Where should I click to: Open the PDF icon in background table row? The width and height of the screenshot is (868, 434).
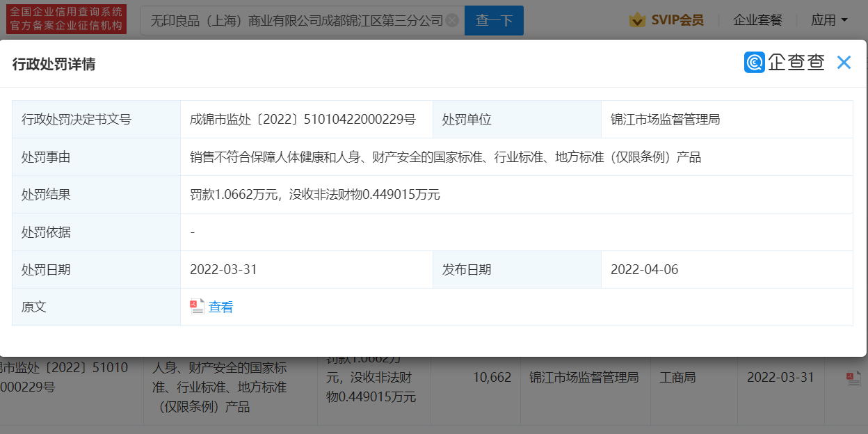click(x=853, y=378)
